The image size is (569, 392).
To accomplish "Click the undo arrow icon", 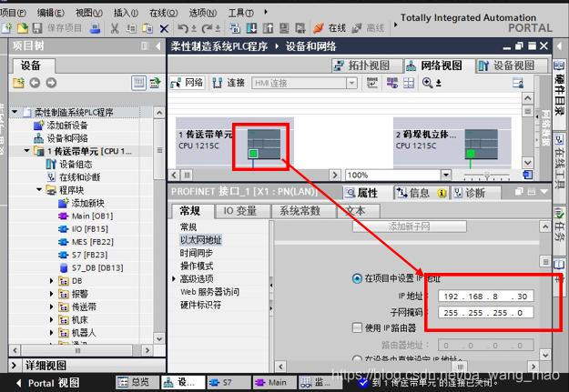I will (183, 28).
